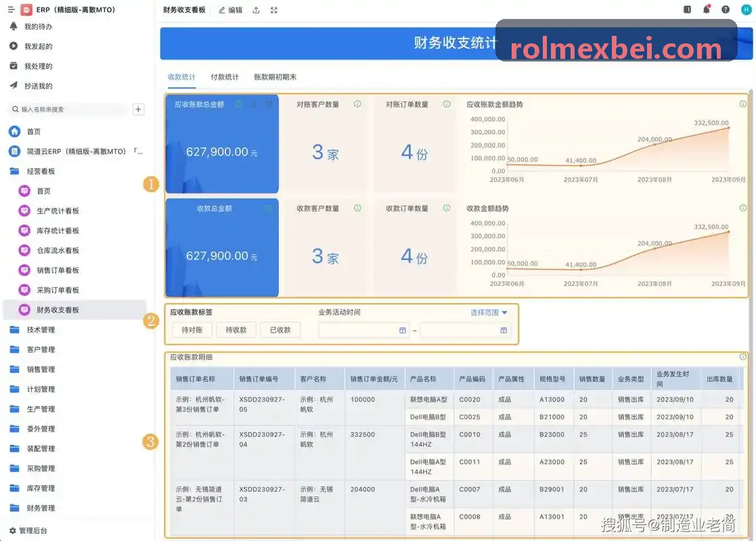Expand the 计划管理 folder

point(41,389)
